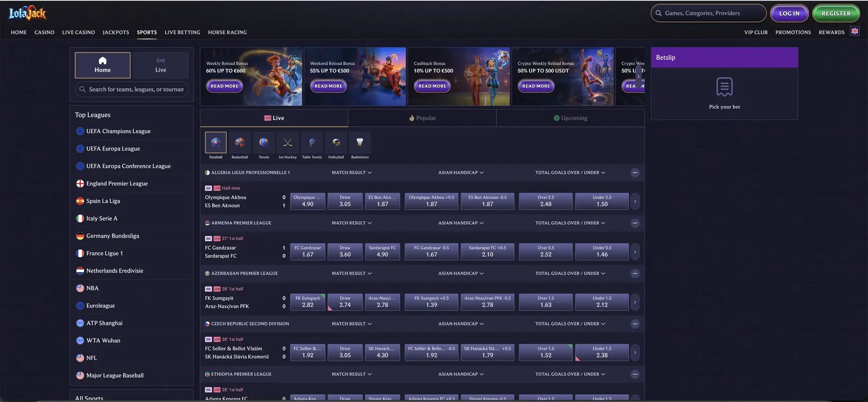Open the VIP Club link
868x402 pixels.
coord(756,33)
